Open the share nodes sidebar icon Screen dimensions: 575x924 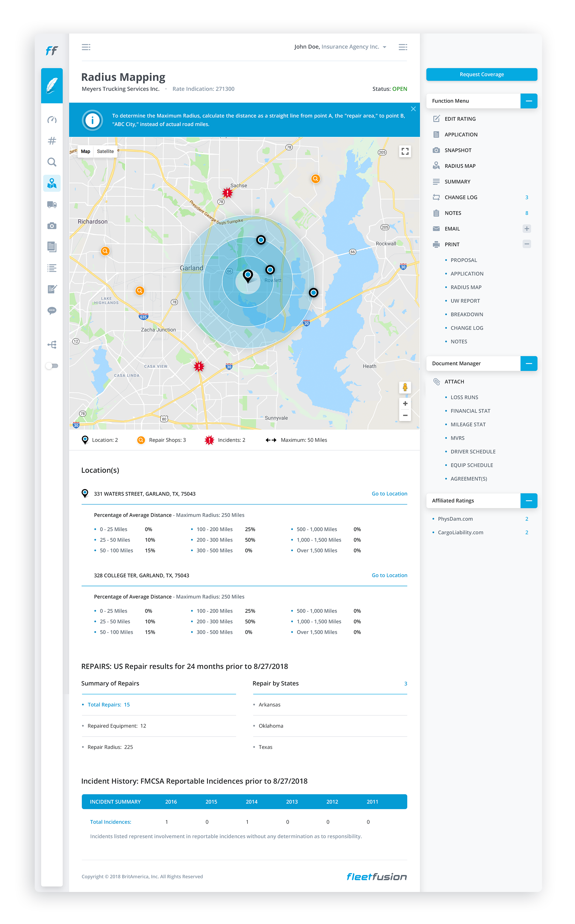tap(52, 345)
